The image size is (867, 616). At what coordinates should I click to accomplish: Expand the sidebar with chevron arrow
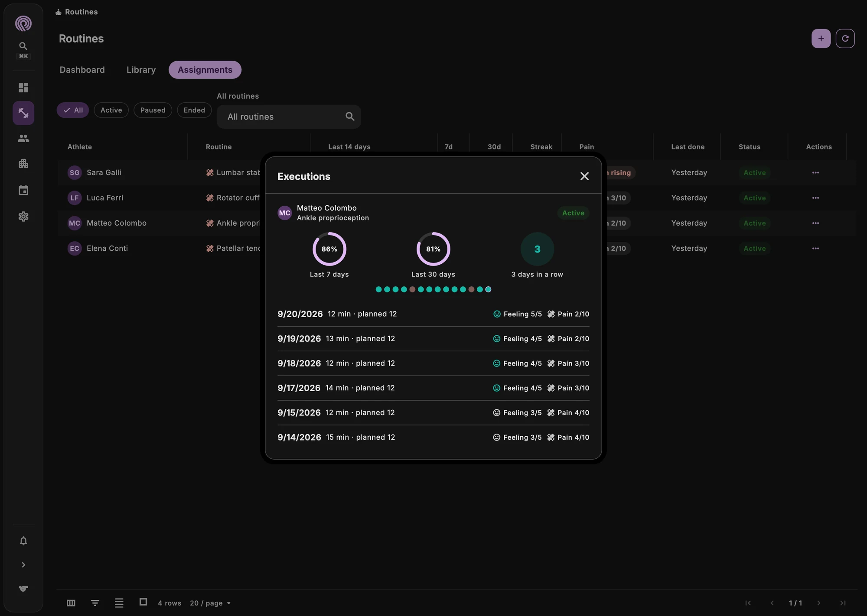coord(23,565)
